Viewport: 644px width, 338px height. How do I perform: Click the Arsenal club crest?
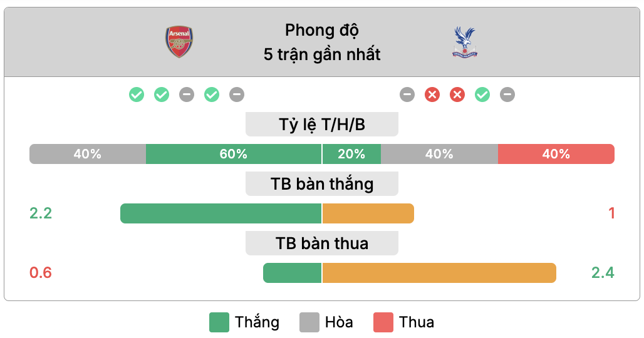tap(179, 42)
